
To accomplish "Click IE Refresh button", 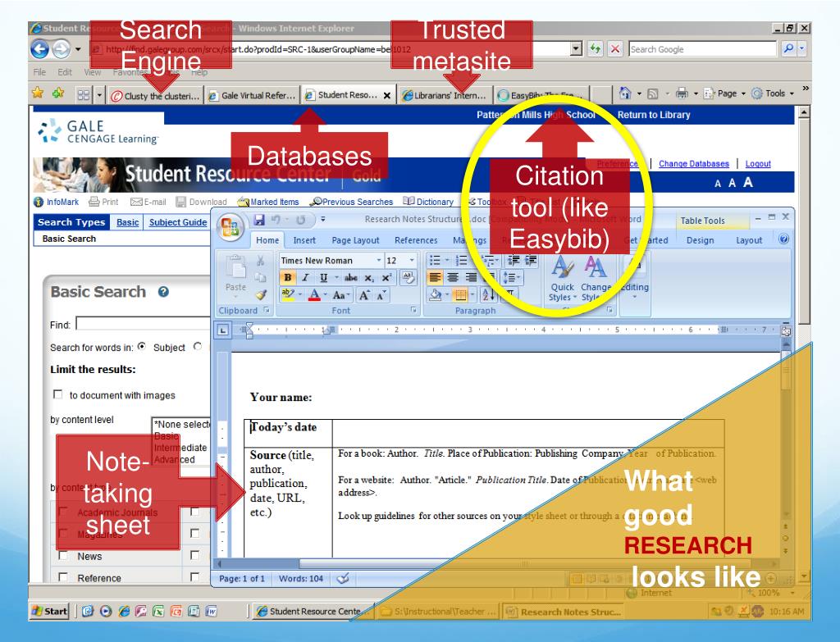I will point(596,49).
